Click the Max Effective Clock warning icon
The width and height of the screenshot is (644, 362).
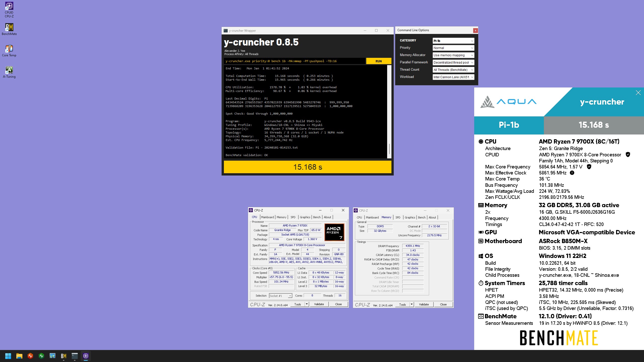click(572, 173)
